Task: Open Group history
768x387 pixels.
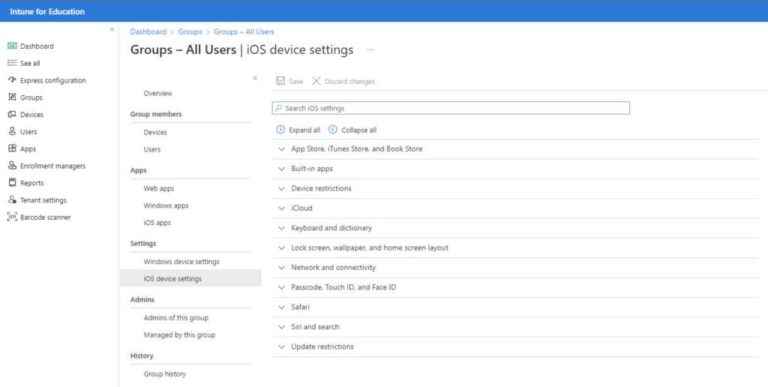Action: click(165, 374)
